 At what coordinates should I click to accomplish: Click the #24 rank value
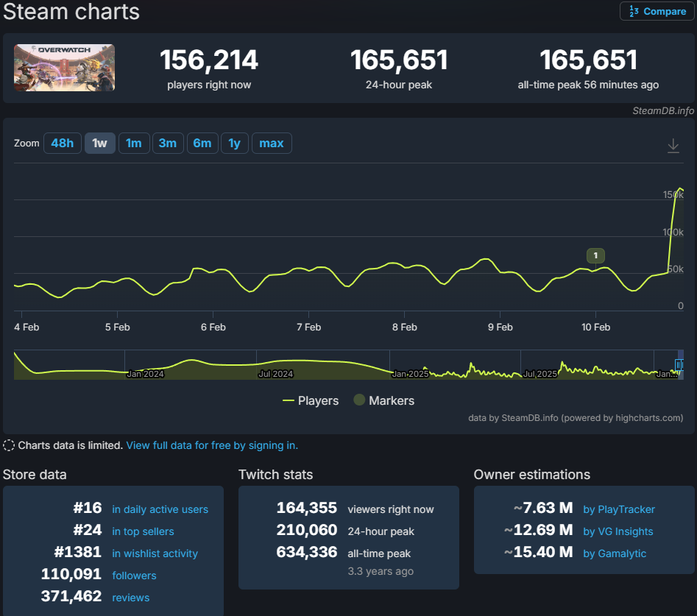coord(88,530)
